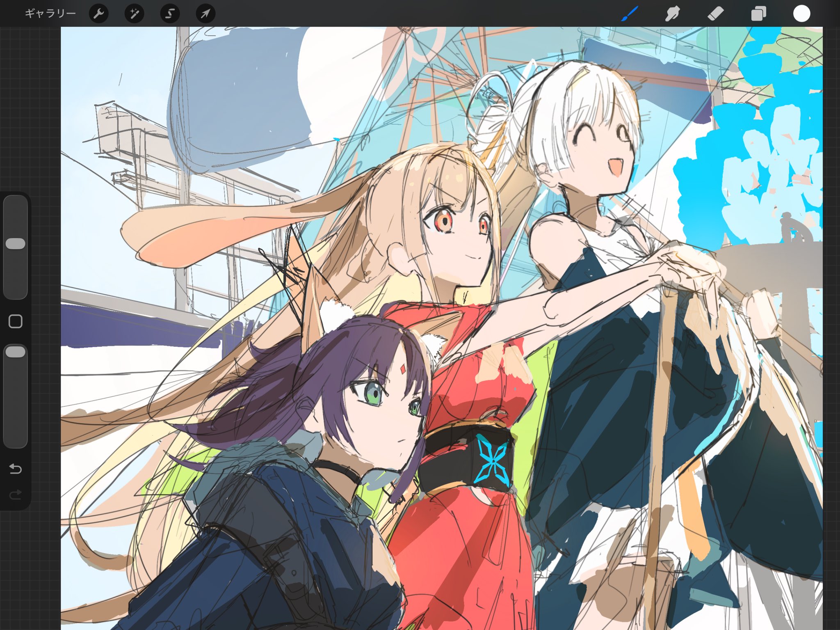Click the brush opacity slider handle
Viewport: 840px width, 630px height.
point(16,352)
